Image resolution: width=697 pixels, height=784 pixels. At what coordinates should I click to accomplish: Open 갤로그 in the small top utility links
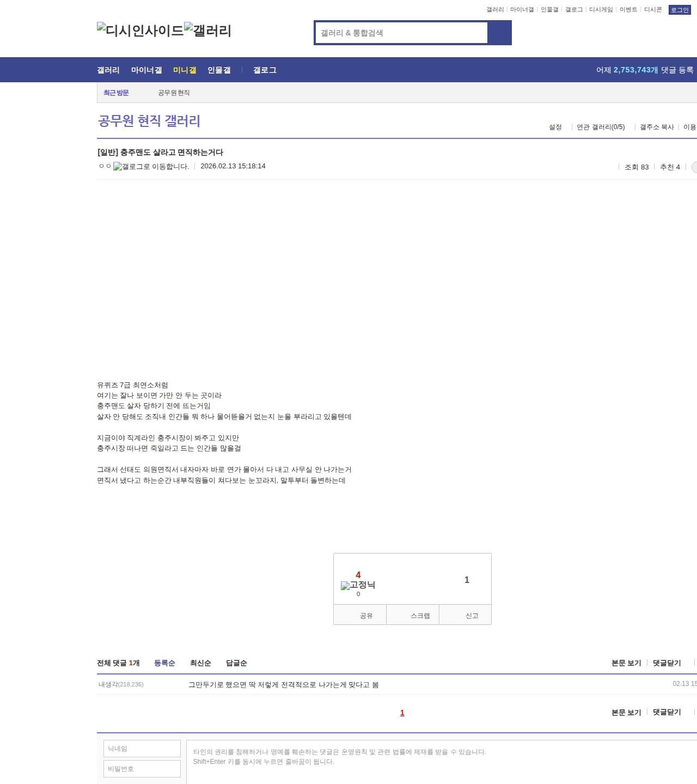pos(574,10)
